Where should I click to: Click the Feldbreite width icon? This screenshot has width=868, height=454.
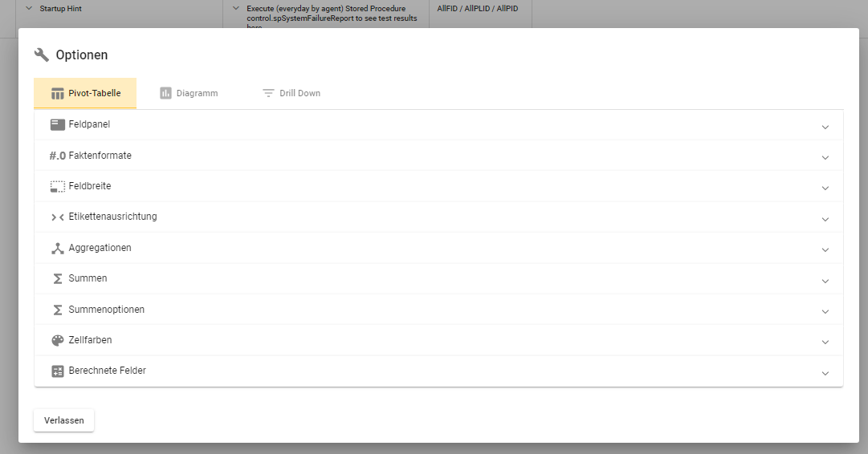(57, 186)
